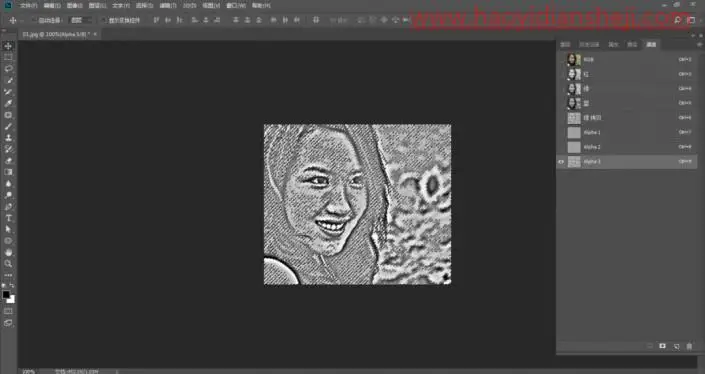Select the Type (T) tool
This screenshot has height=374, width=705.
(x=8, y=218)
